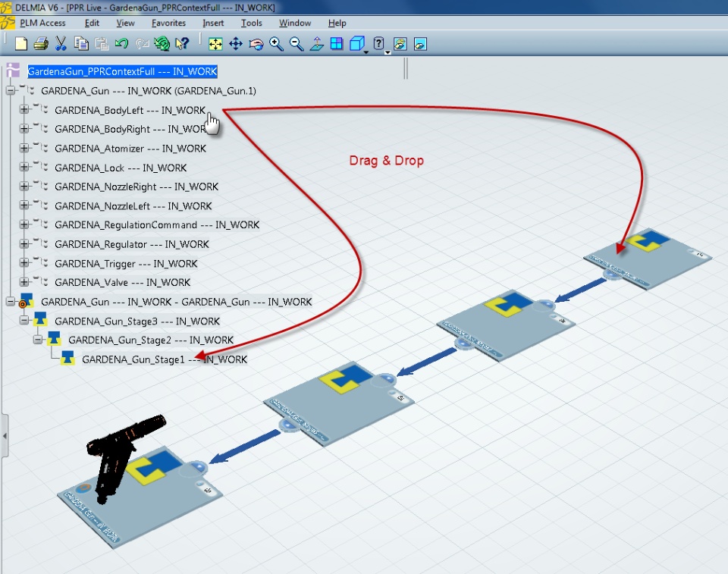Select the Rotate view icon
This screenshot has width=728, height=574.
[x=256, y=44]
